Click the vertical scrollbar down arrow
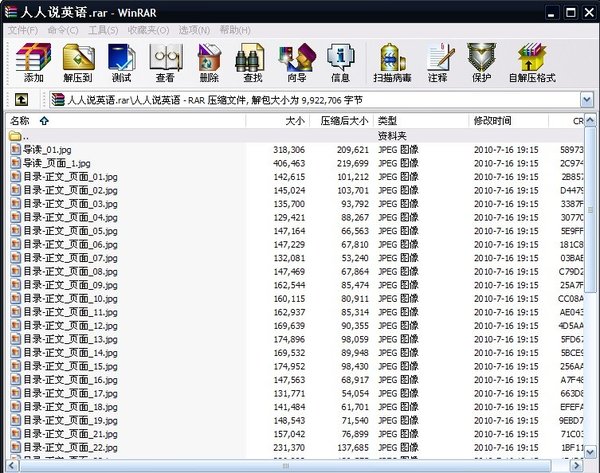 pos(590,452)
